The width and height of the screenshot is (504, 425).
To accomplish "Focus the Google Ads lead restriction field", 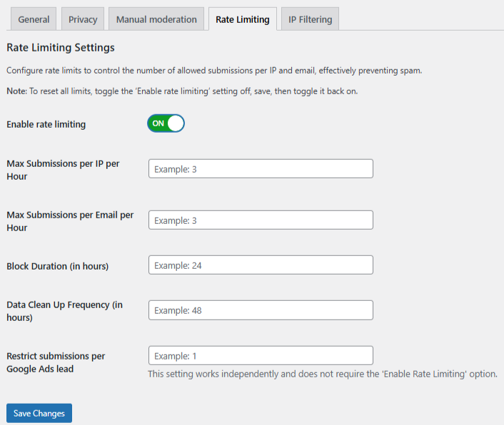I will [261, 356].
